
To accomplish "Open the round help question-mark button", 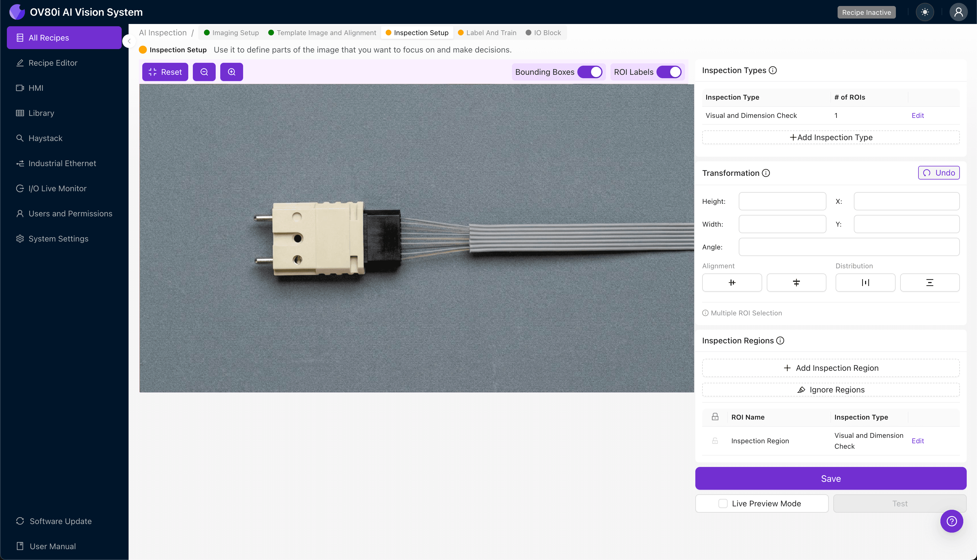I will (952, 521).
